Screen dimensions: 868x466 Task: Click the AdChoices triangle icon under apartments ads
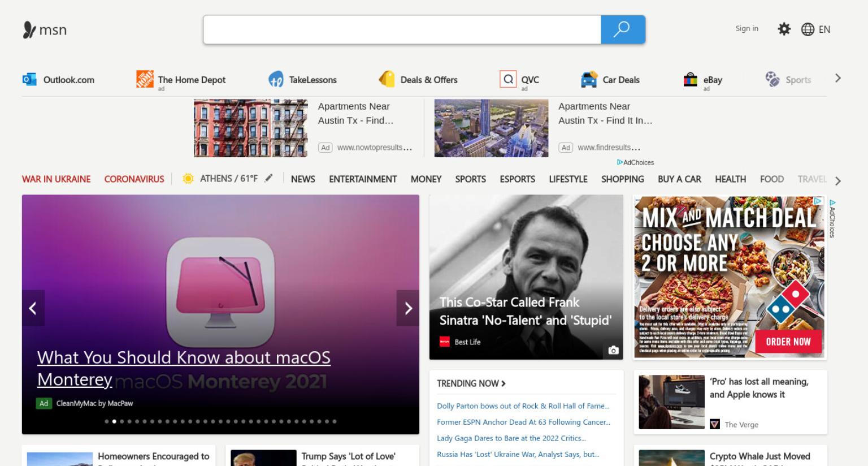coord(620,162)
